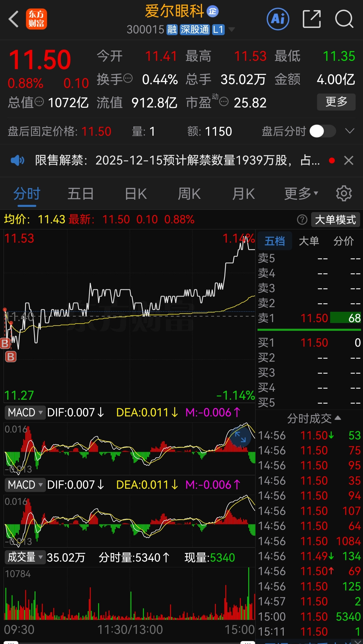363x644 pixels.
Task: Open the 更多 quote details button
Action: click(x=336, y=102)
